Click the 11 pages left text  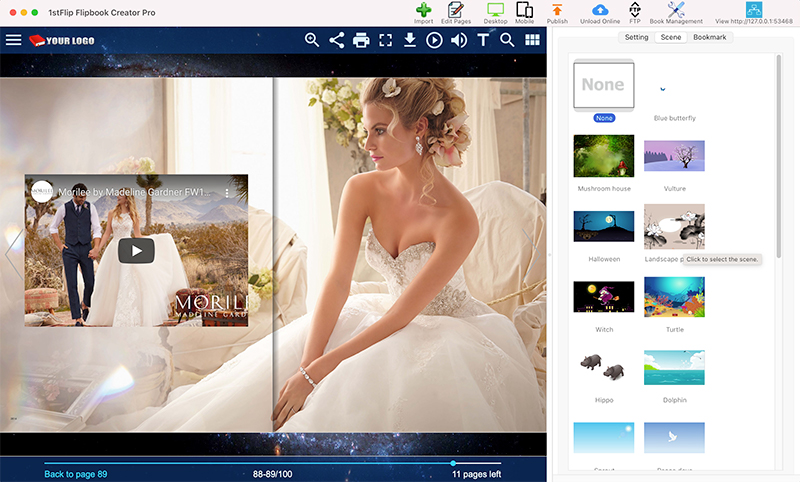[x=477, y=474]
